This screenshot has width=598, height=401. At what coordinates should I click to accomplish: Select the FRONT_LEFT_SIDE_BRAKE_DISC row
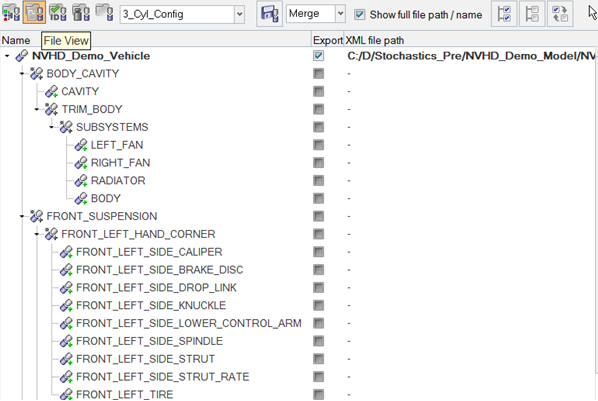pyautogui.click(x=159, y=270)
